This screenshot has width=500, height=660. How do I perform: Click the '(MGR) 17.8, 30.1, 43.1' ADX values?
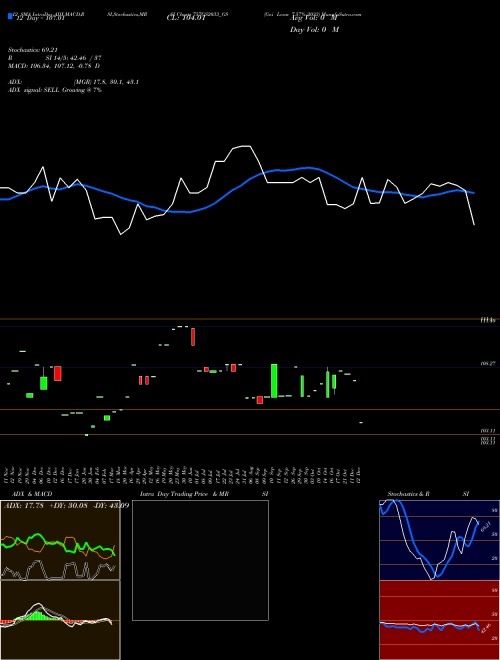tap(106, 82)
